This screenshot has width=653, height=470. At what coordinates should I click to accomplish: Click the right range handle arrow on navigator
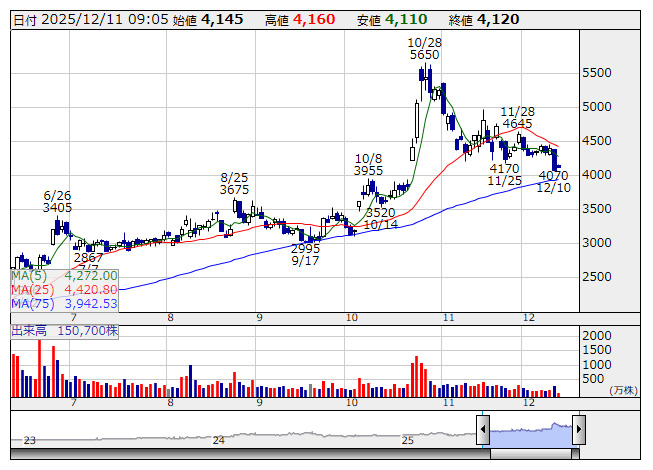click(x=579, y=429)
